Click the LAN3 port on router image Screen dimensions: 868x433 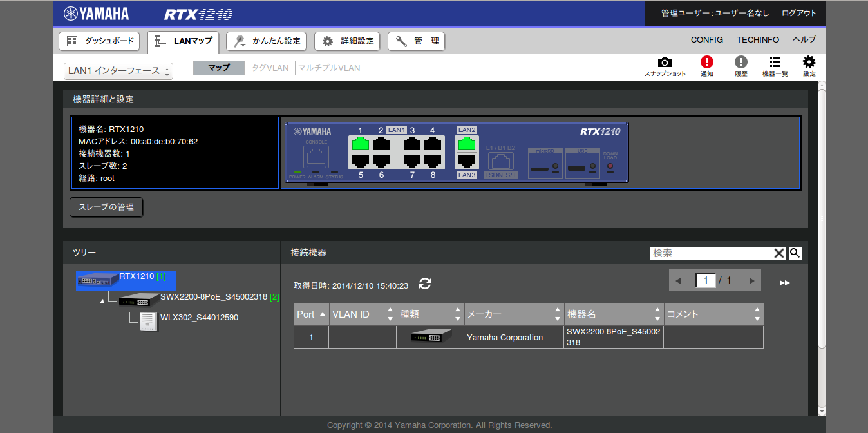tap(466, 160)
